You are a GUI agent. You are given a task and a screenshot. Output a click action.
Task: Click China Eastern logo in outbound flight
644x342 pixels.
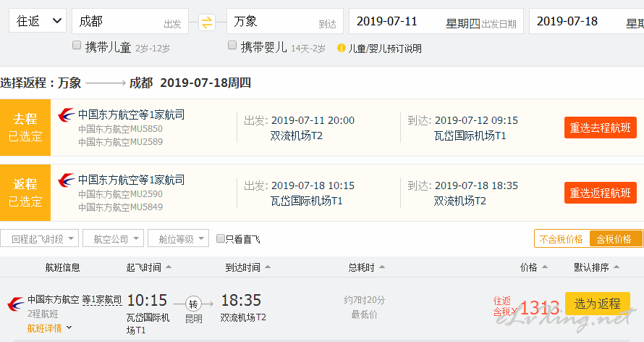click(66, 114)
